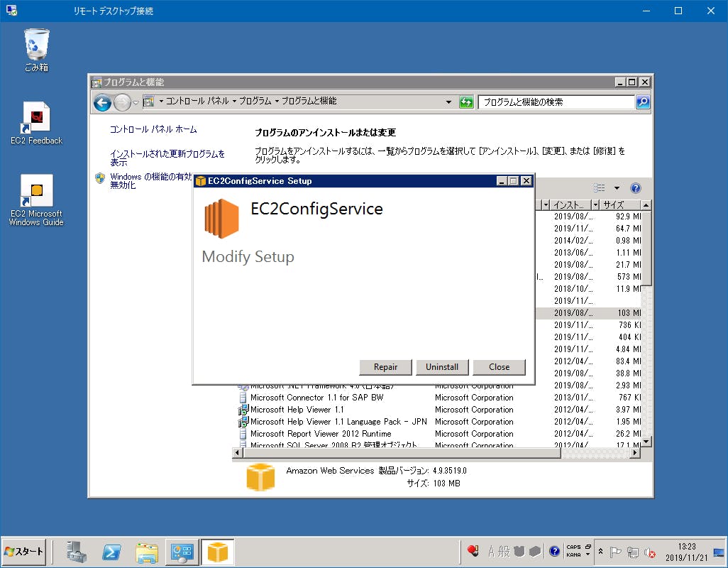The height and width of the screenshot is (568, 728).
Task: Click the help icon in Programs window
Action: pyautogui.click(x=636, y=187)
